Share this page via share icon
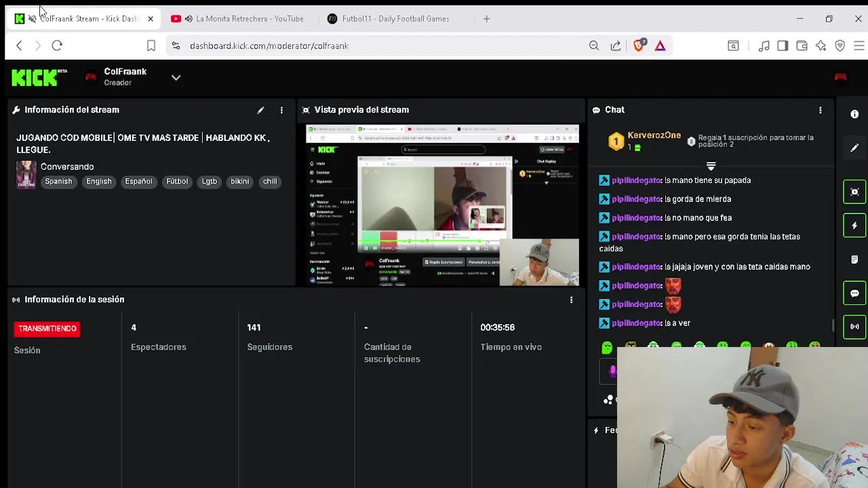The image size is (868, 488). (x=616, y=46)
